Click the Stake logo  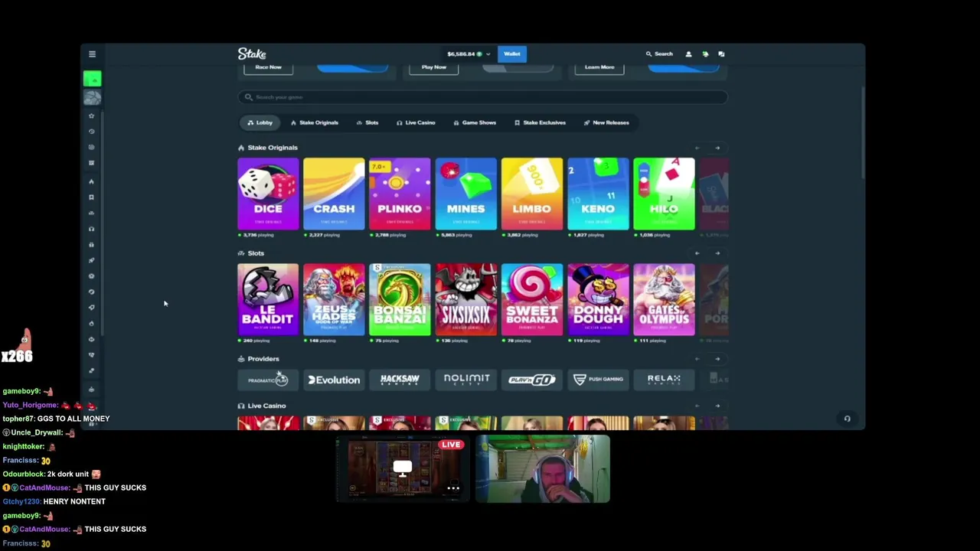pos(252,54)
